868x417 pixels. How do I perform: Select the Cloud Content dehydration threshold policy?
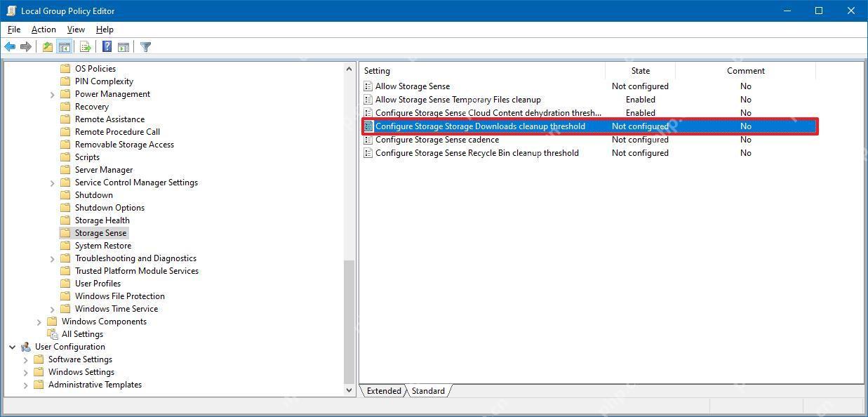pyautogui.click(x=488, y=113)
